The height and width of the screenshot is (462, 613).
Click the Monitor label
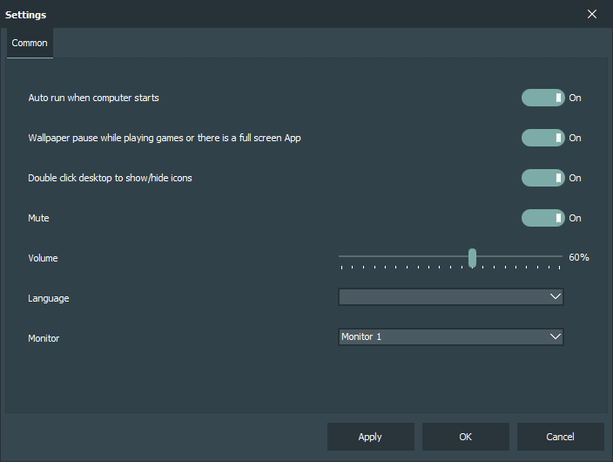[44, 338]
